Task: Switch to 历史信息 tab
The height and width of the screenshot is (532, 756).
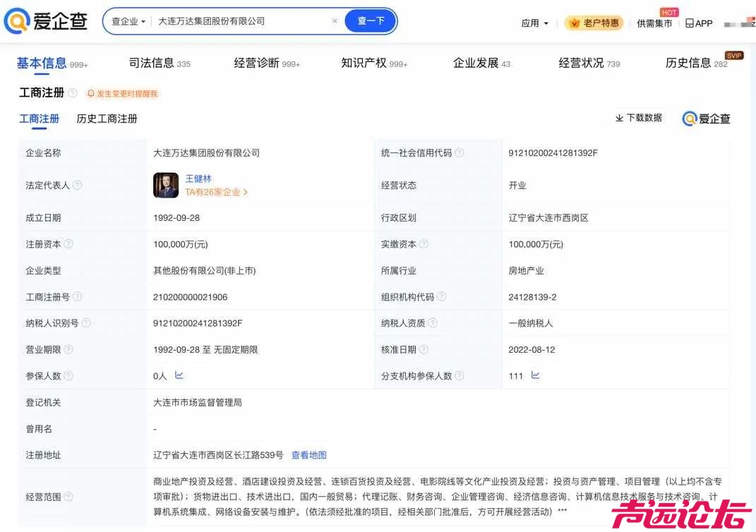Action: coord(697,63)
